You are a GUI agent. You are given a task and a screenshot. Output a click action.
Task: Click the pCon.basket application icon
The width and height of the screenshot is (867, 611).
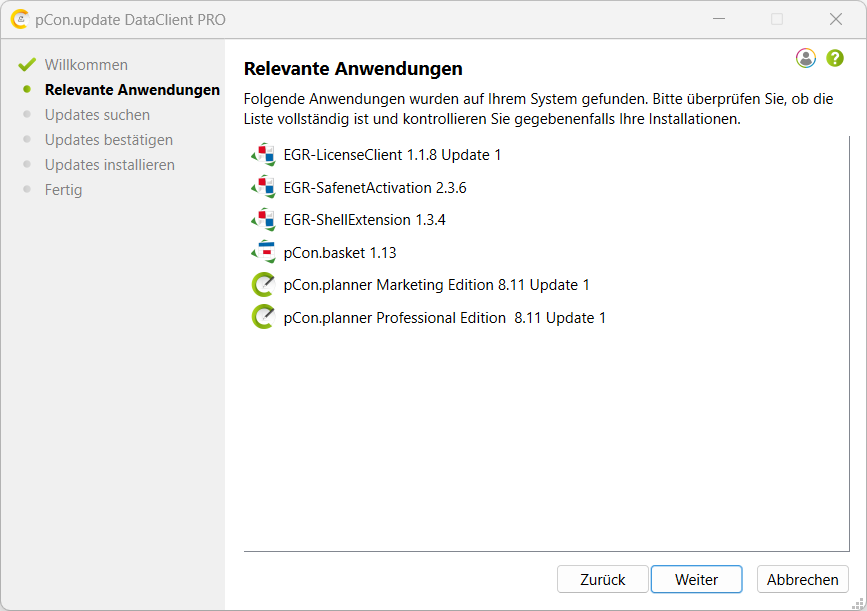pos(264,252)
